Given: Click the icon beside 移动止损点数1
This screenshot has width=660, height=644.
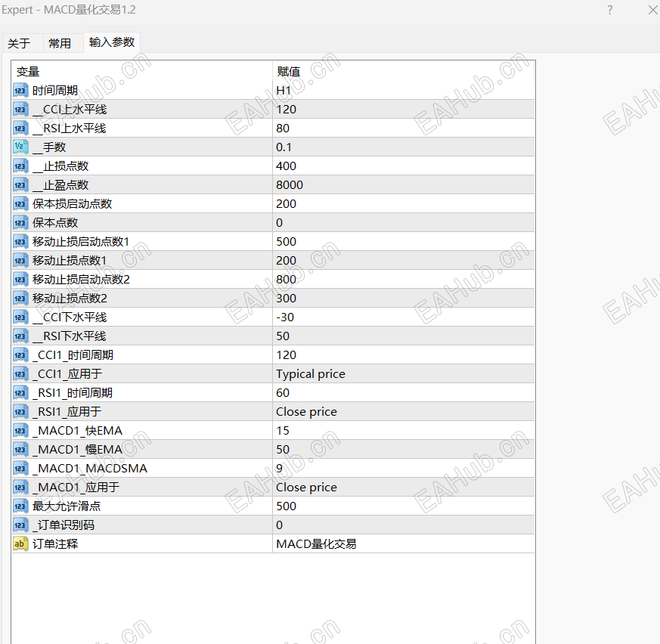Looking at the screenshot, I should (20, 261).
